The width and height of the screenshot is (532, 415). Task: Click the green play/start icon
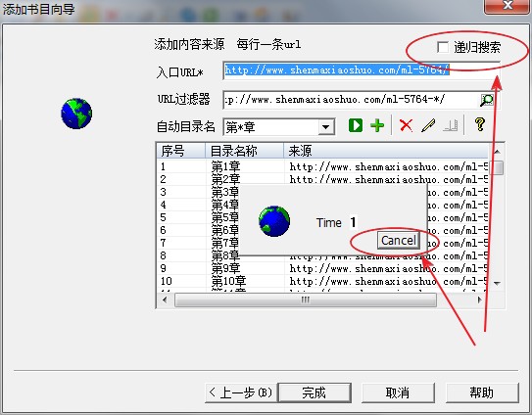tap(356, 125)
